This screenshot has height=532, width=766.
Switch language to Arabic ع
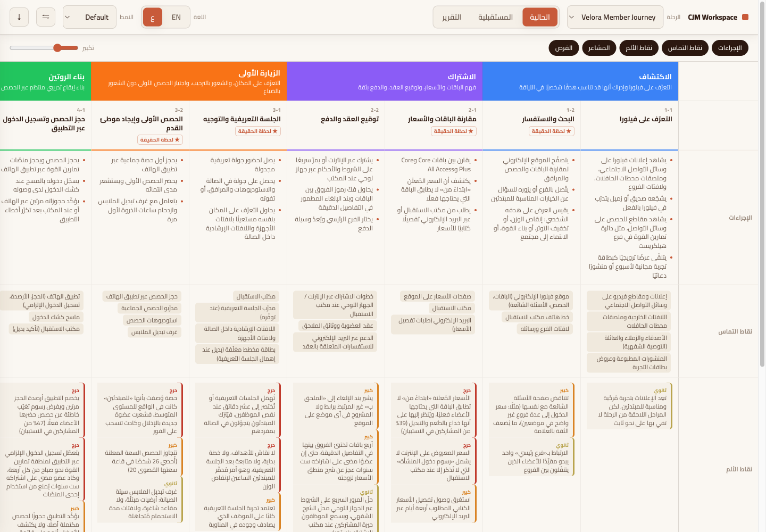tap(153, 17)
